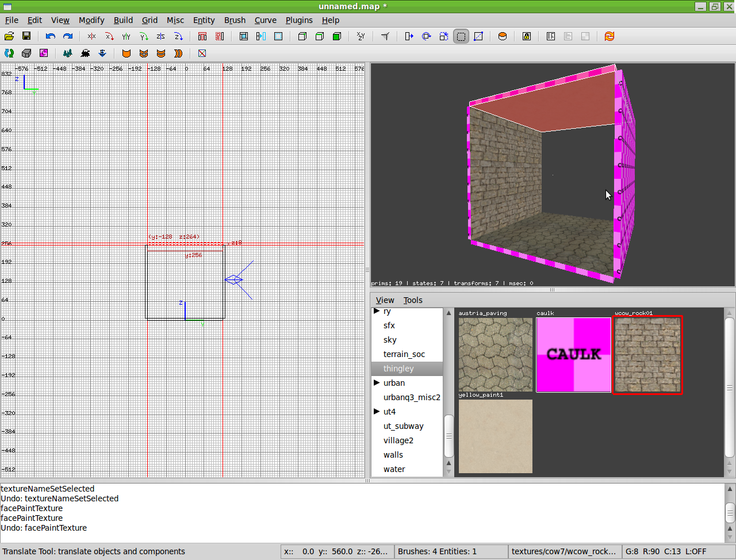
Task: Click the XYZ change views icon
Action: [361, 36]
